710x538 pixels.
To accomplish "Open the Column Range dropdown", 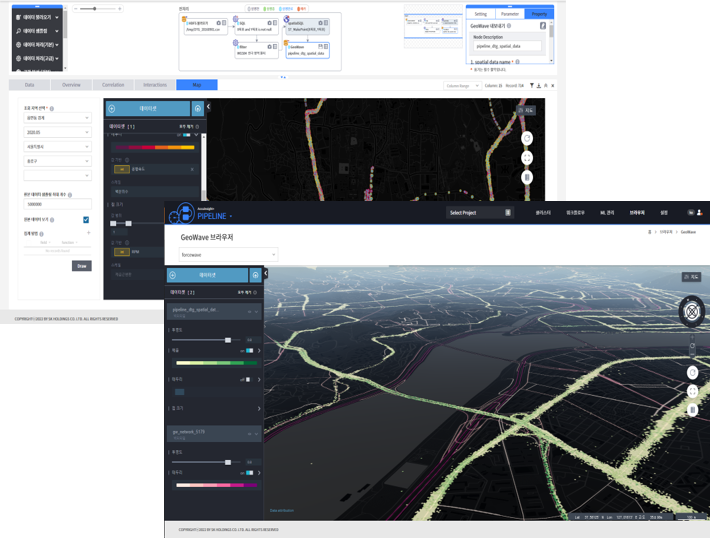I will (x=462, y=86).
